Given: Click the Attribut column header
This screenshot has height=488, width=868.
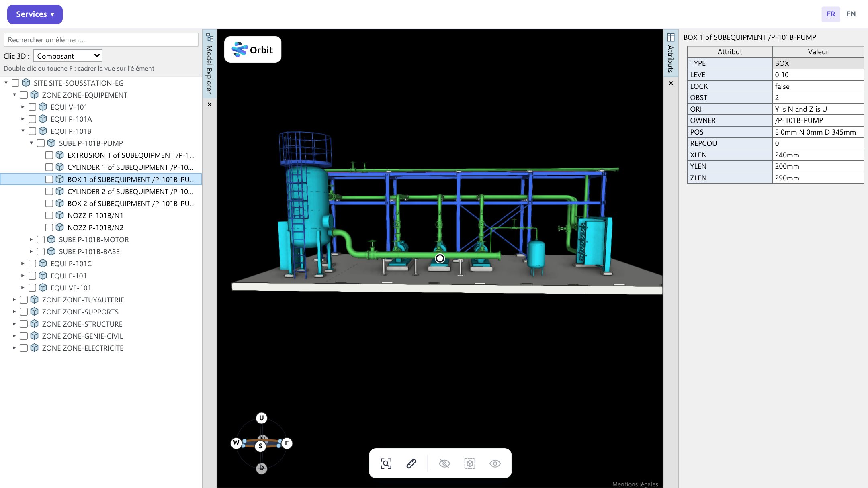Looking at the screenshot, I should pos(730,52).
